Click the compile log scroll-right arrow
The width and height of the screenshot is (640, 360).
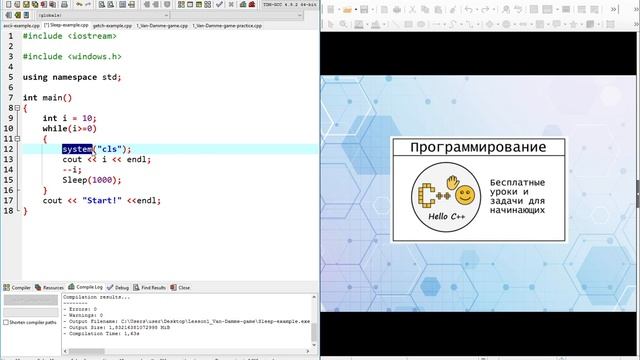tap(308, 351)
